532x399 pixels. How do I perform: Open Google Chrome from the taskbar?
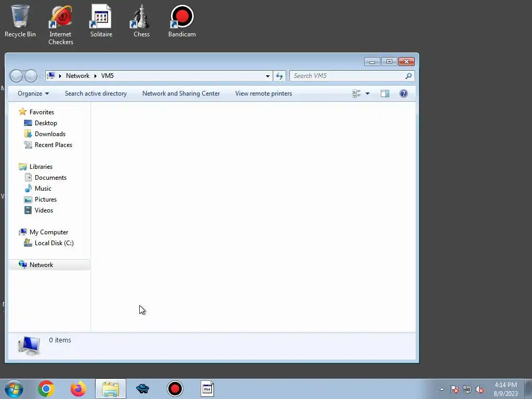click(x=46, y=389)
